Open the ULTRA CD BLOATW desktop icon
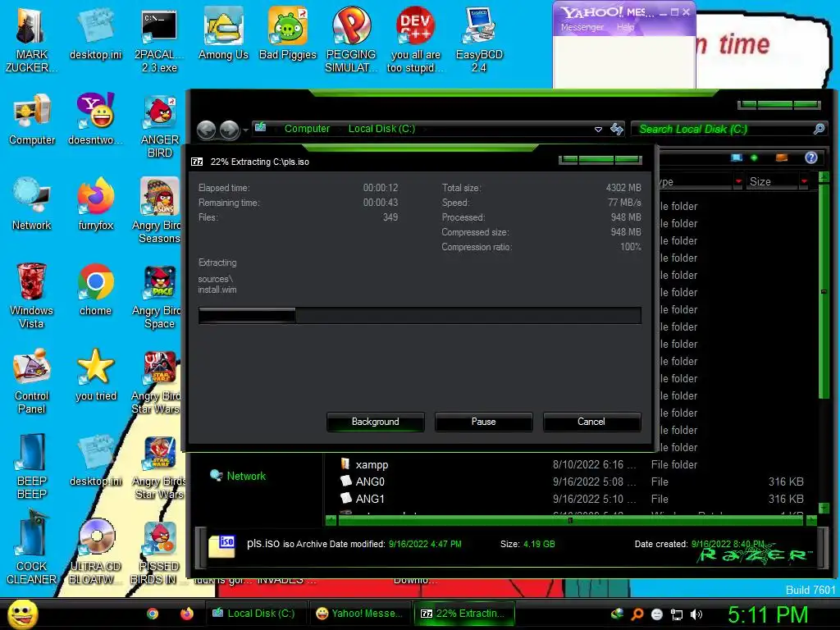This screenshot has width=840, height=630. [95, 552]
